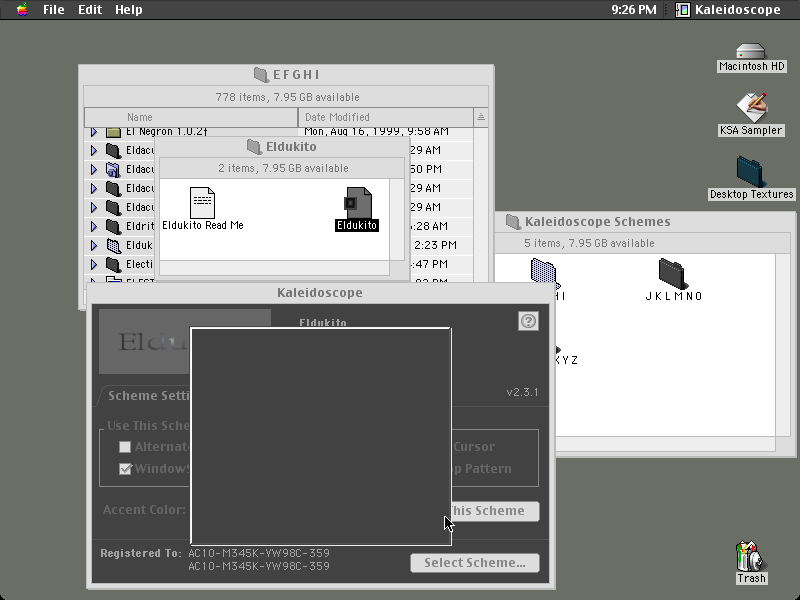Screen dimensions: 800x600
Task: Click the 9:26 PM menu bar clock
Action: pyautogui.click(x=634, y=10)
